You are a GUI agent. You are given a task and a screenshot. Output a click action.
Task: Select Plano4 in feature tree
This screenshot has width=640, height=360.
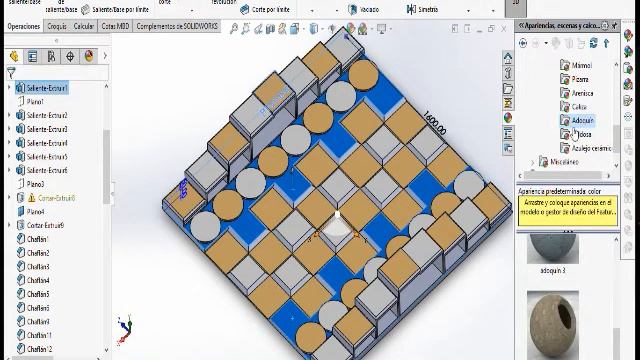(30, 211)
